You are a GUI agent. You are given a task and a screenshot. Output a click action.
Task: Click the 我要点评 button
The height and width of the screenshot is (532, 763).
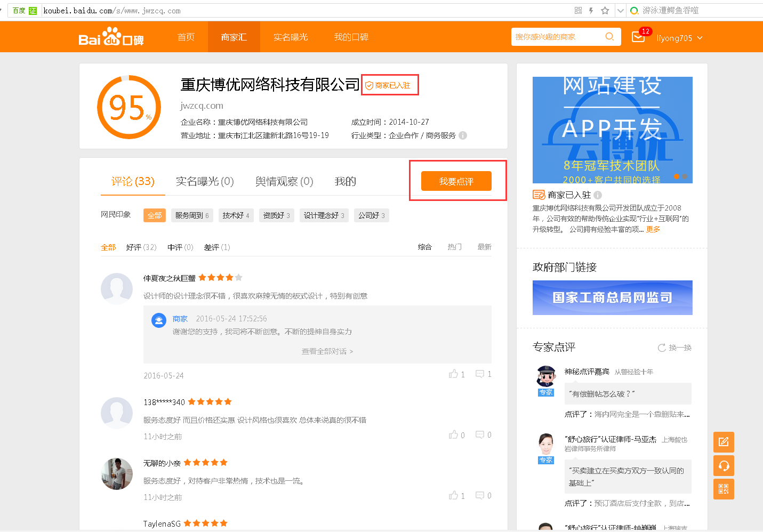[456, 181]
